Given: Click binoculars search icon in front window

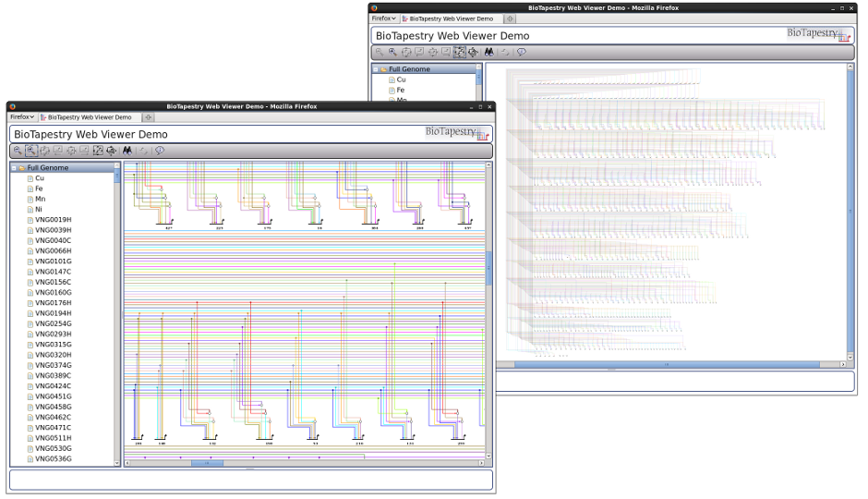Looking at the screenshot, I should pos(127,151).
